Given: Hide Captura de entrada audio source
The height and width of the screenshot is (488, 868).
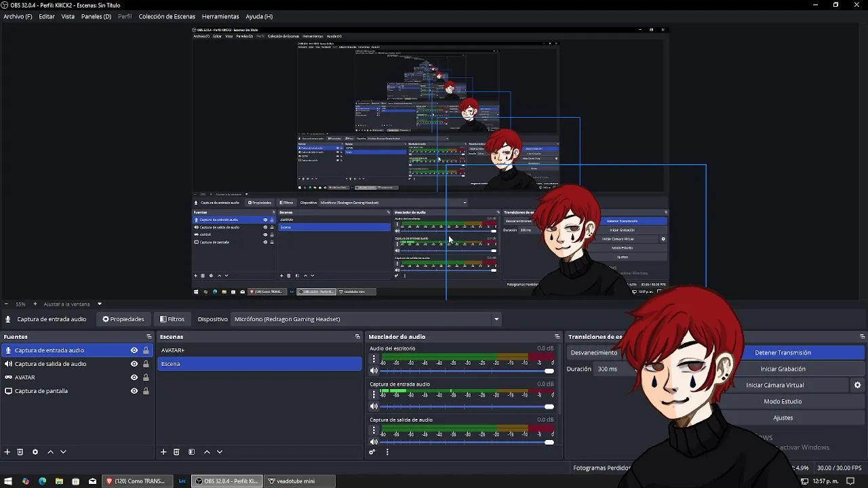Looking at the screenshot, I should coord(134,350).
